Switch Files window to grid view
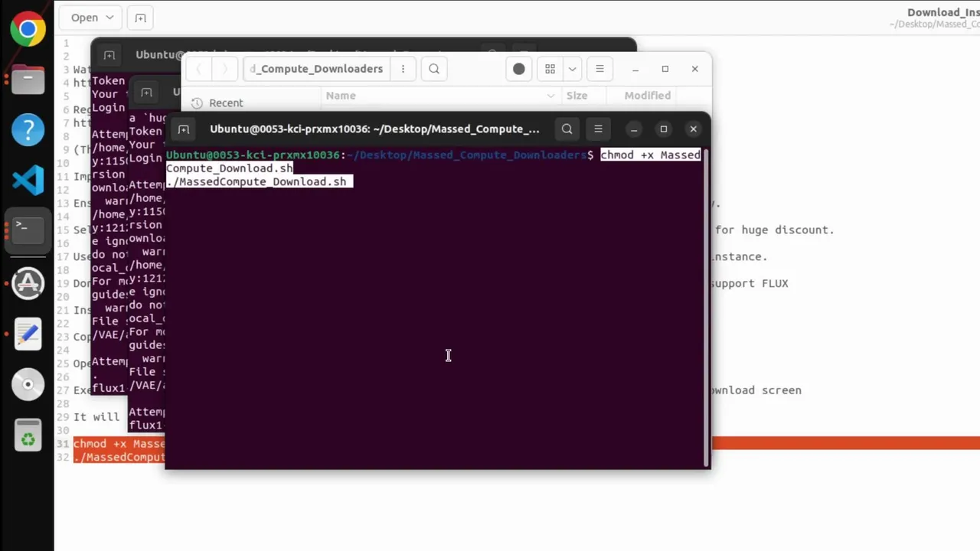Viewport: 980px width, 551px height. 550,69
